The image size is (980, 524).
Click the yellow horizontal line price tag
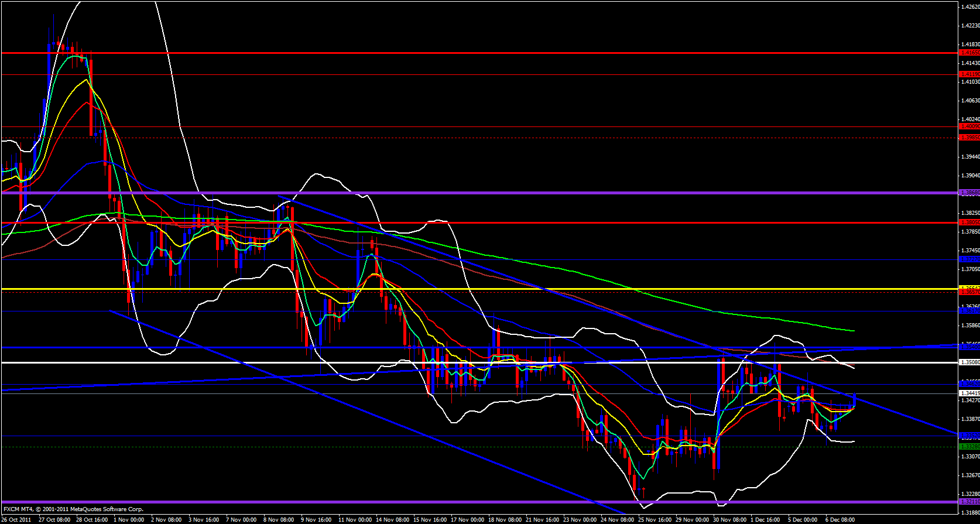pos(969,288)
